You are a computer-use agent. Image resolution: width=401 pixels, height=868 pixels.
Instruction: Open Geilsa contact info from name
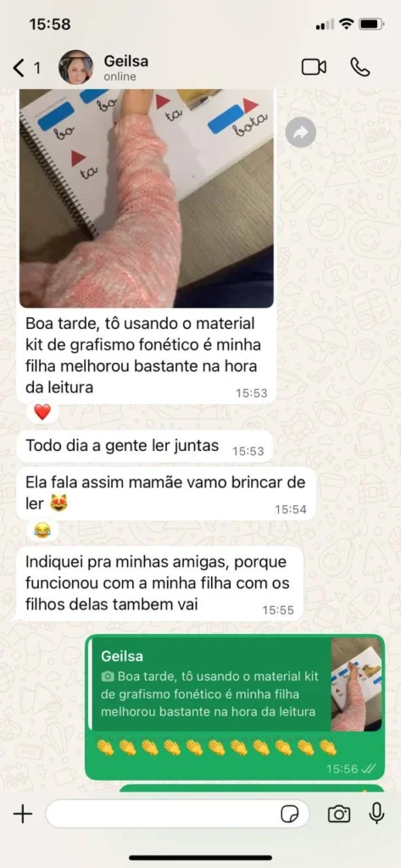(126, 61)
